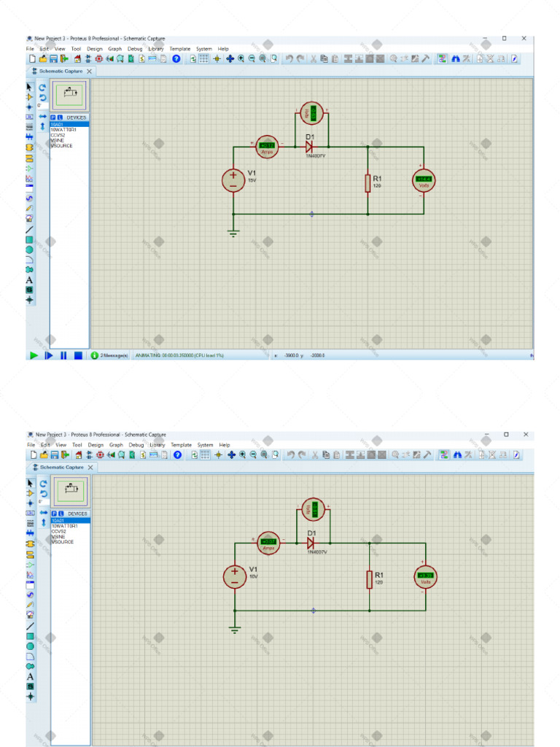Click the 15V source V1 on the schematic
Viewport: 560px width, 747px height.
point(233,180)
